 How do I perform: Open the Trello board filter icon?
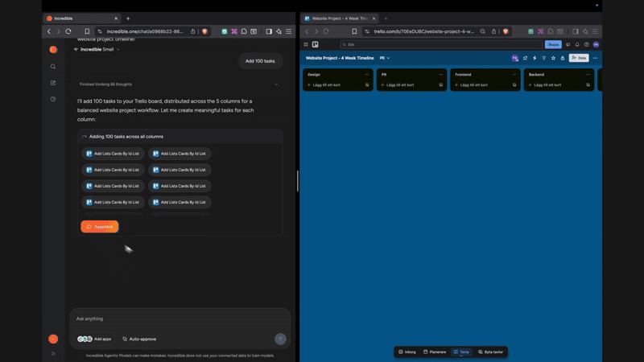544,58
